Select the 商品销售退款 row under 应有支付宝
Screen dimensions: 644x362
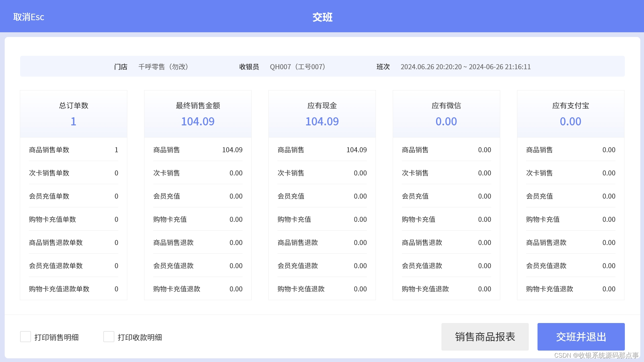(570, 242)
